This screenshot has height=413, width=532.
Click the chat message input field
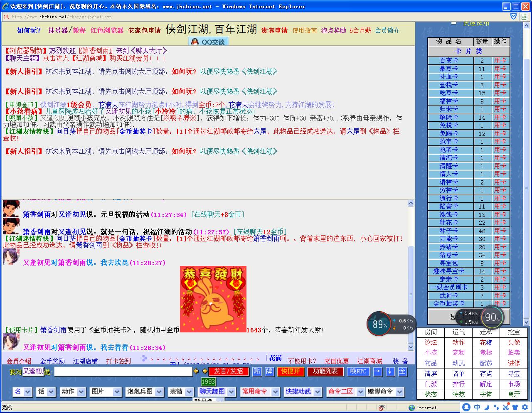pyautogui.click(x=123, y=371)
